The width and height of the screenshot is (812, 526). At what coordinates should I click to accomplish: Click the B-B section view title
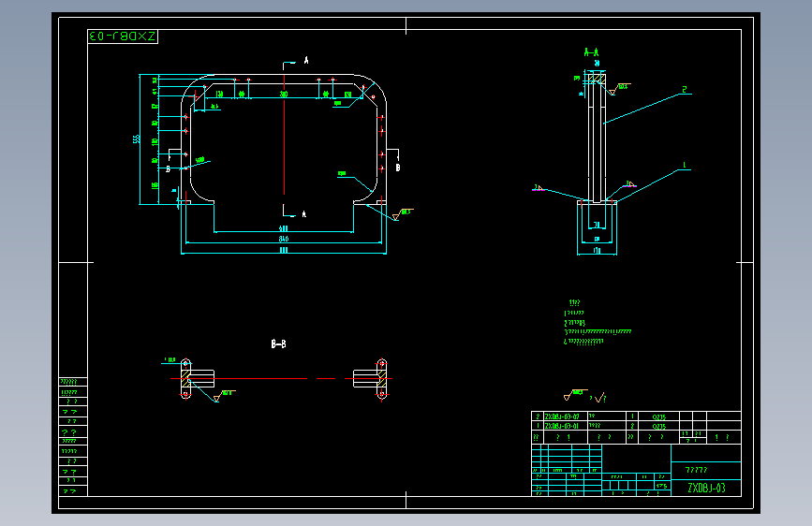coord(278,343)
